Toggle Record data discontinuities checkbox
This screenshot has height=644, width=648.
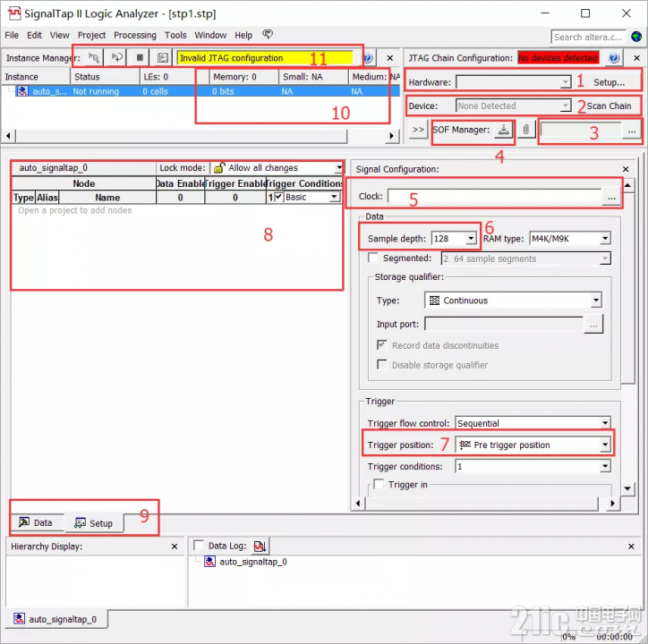(382, 345)
